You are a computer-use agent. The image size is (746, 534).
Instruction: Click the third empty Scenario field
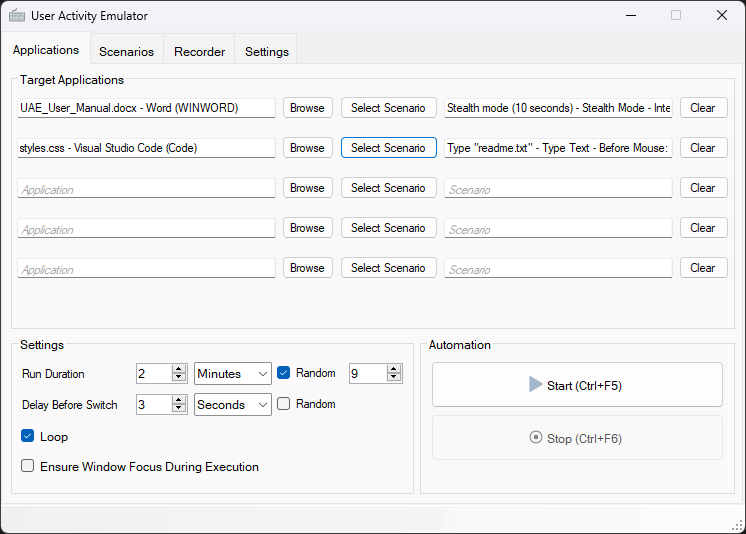558,188
